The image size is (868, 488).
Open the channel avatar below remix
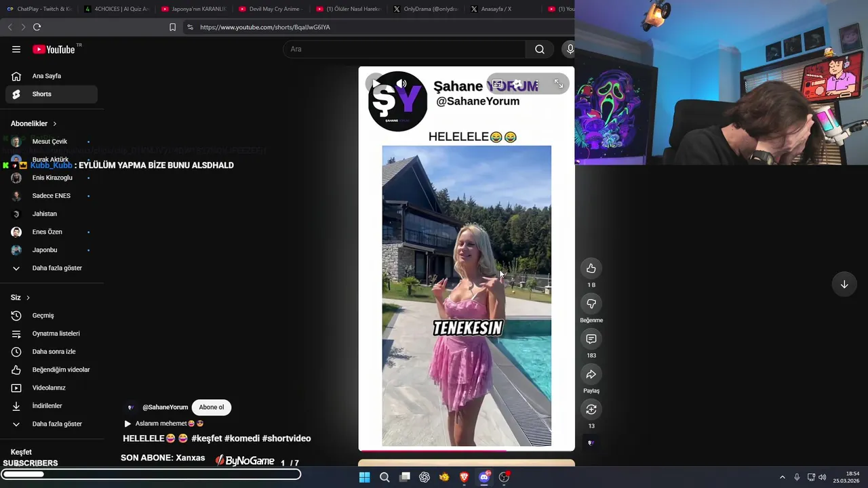[x=591, y=443]
